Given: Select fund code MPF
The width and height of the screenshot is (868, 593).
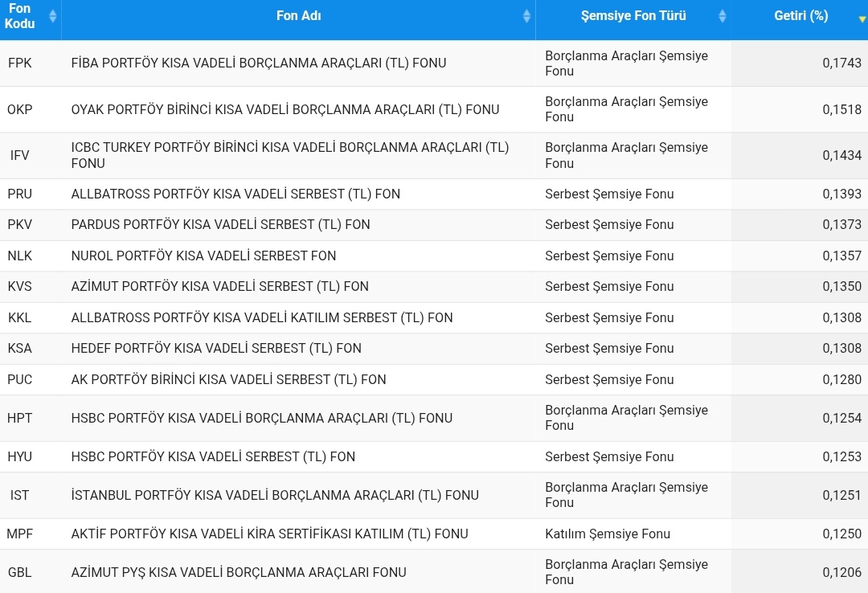Looking at the screenshot, I should (20, 534).
